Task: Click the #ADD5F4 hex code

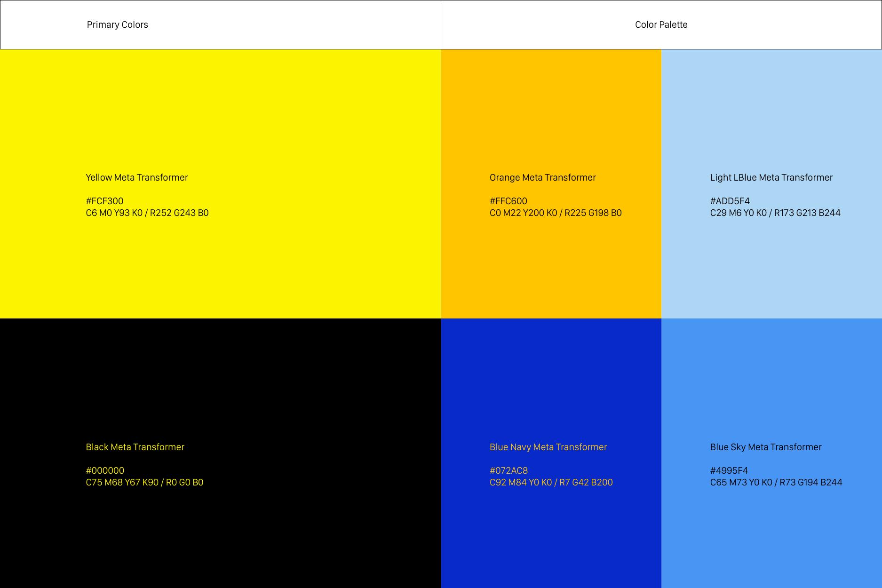Action: [x=730, y=201]
